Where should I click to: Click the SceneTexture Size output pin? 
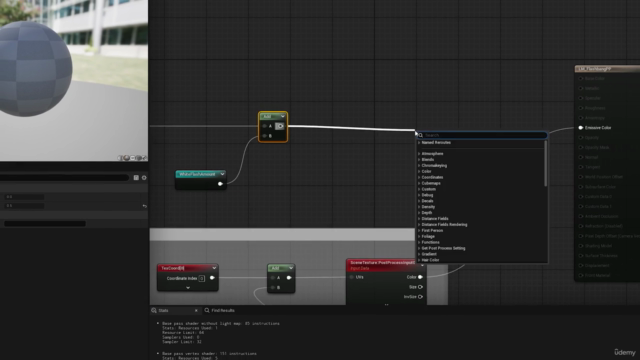pyautogui.click(x=420, y=287)
